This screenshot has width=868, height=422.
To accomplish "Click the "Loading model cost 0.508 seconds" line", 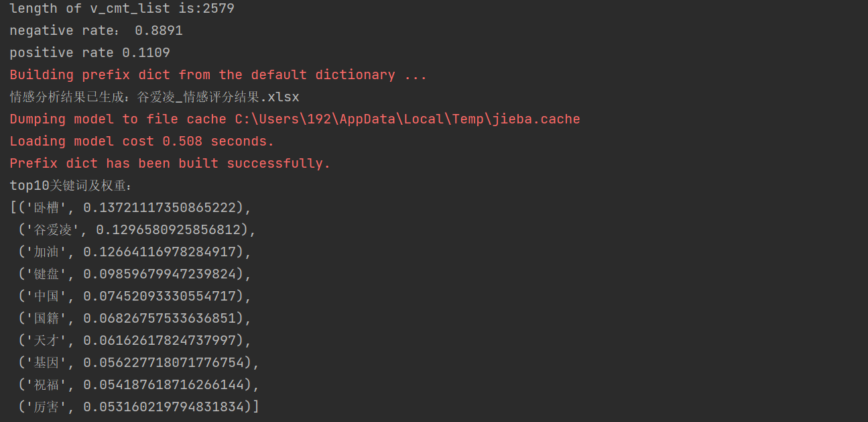I will point(142,142).
